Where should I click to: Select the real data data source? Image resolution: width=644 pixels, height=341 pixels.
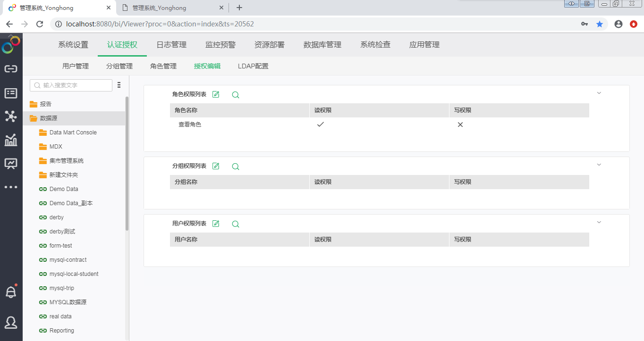(60, 316)
